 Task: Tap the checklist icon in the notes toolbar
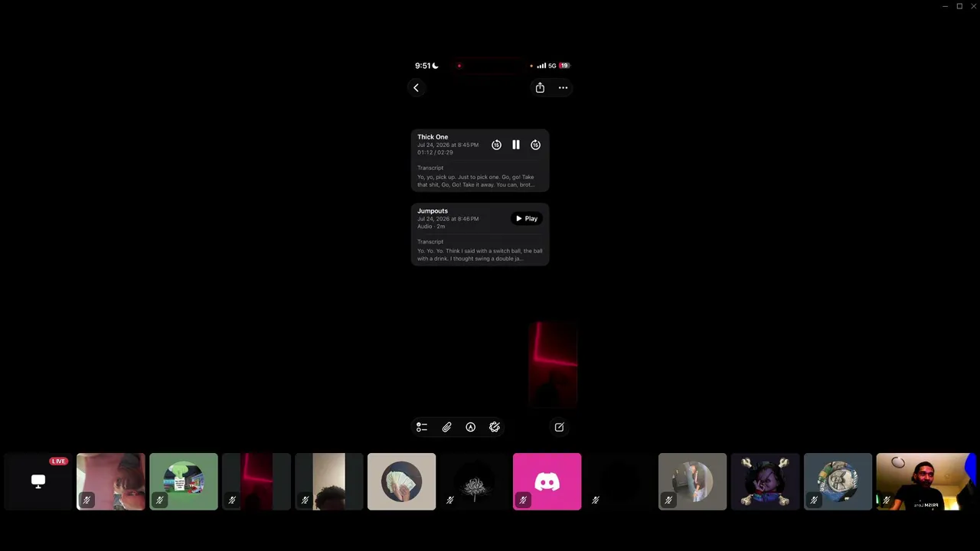click(422, 427)
